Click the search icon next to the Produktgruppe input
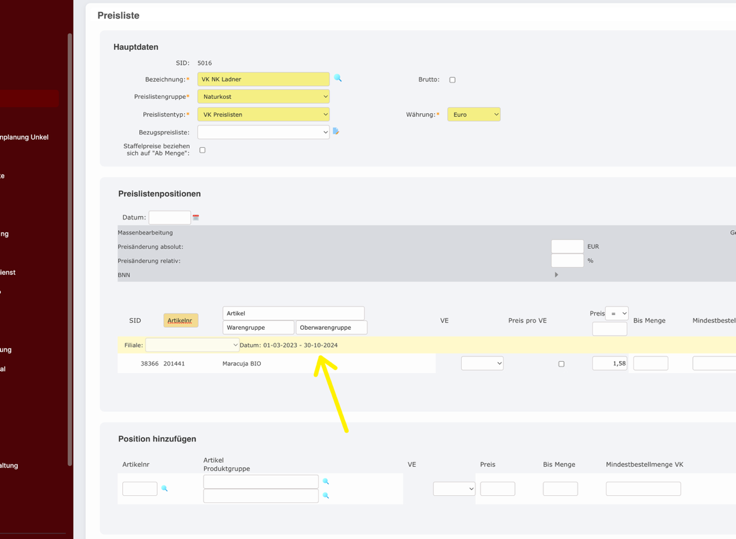The height and width of the screenshot is (539, 736). pos(326,496)
